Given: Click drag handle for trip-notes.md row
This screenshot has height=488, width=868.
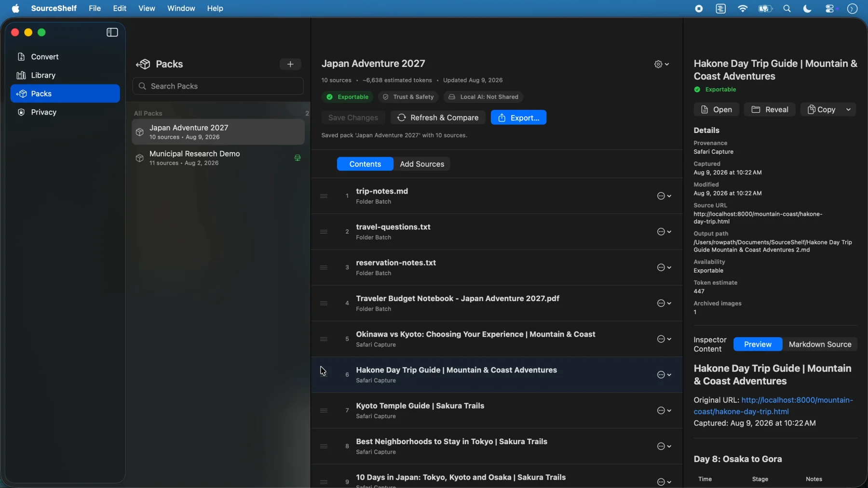Looking at the screenshot, I should click(324, 196).
